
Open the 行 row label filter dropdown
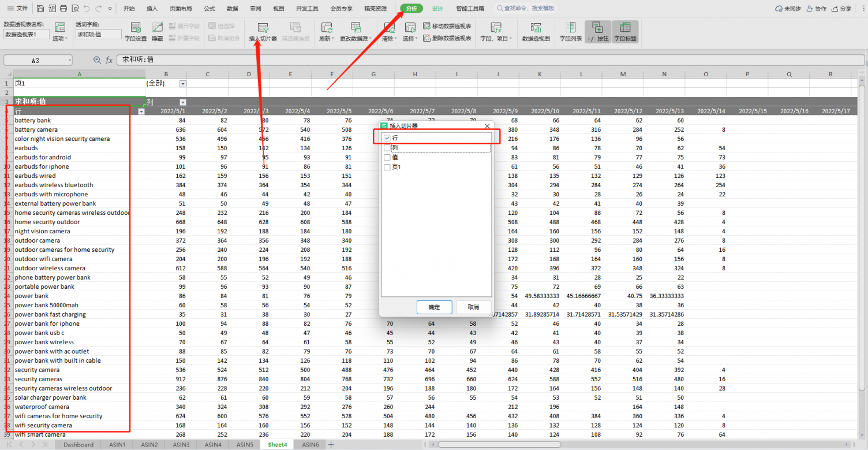point(141,111)
